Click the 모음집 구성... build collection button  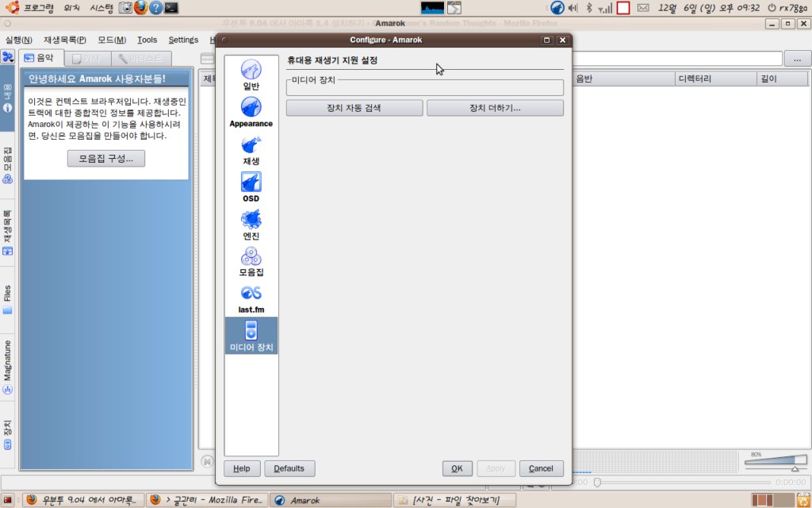click(x=106, y=159)
